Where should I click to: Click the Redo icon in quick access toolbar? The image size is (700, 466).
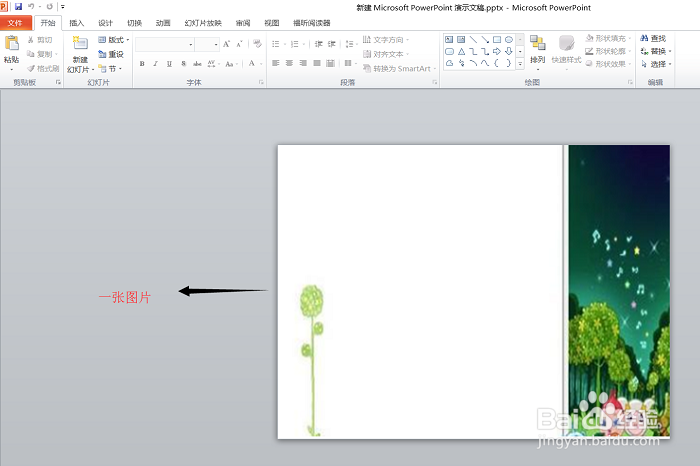pyautogui.click(x=49, y=7)
